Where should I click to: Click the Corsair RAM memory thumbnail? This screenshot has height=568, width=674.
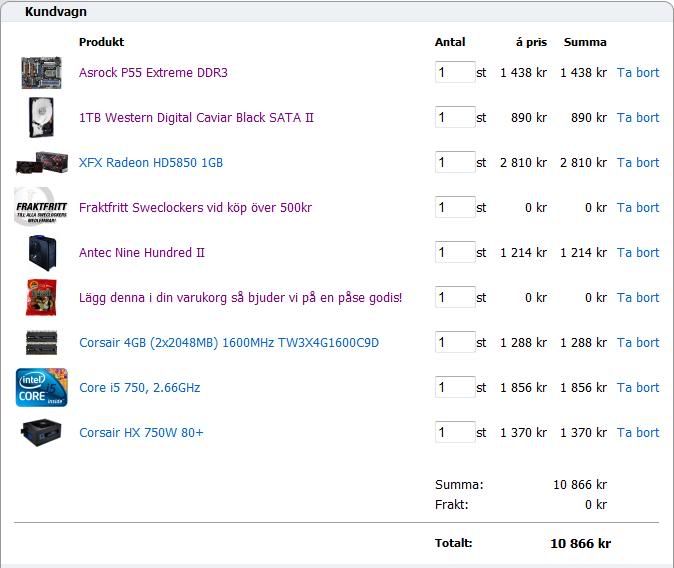point(41,343)
